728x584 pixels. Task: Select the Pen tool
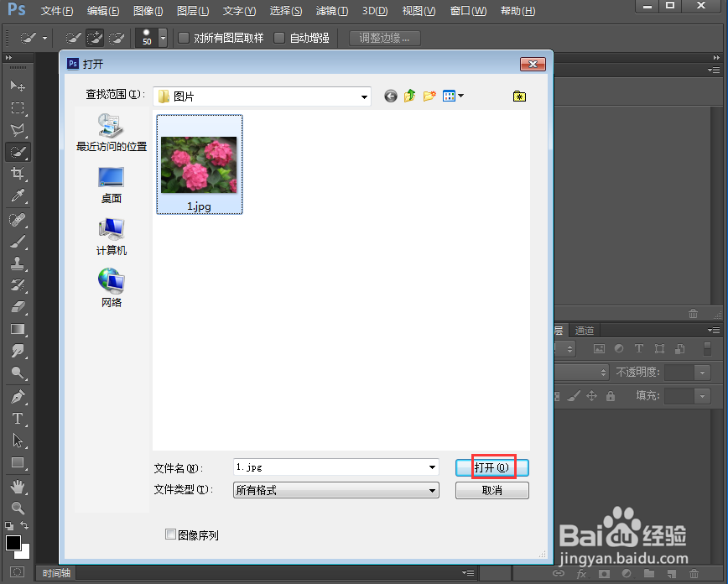pos(18,397)
